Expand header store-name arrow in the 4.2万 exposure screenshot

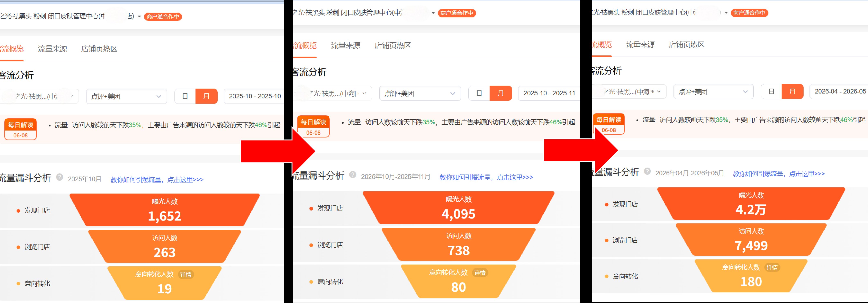pyautogui.click(x=726, y=13)
